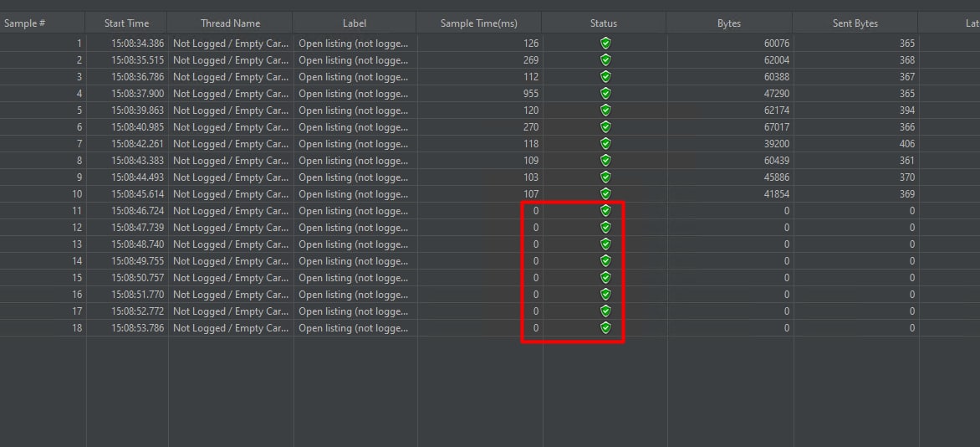Click the sent bytes value 406
The image size is (980, 447).
[x=907, y=144]
